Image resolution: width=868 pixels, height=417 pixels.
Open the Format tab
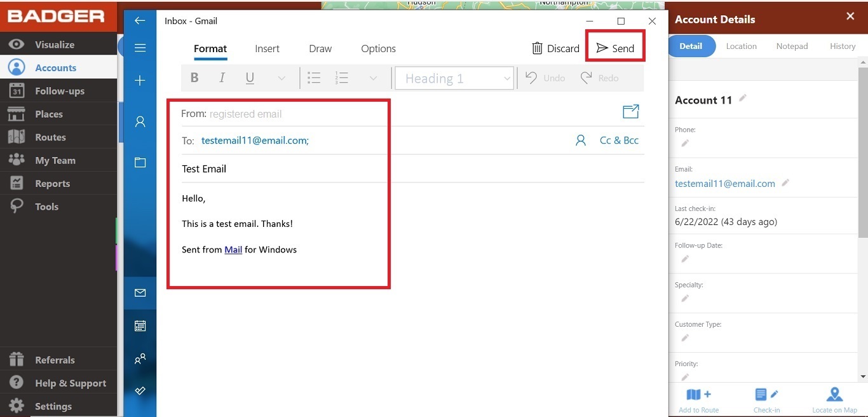[x=210, y=49]
